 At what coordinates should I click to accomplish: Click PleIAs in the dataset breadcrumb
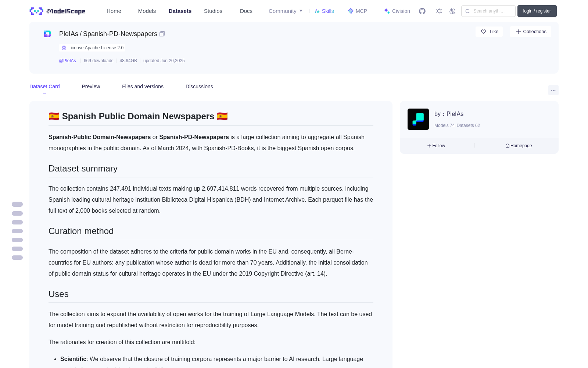[x=69, y=34]
